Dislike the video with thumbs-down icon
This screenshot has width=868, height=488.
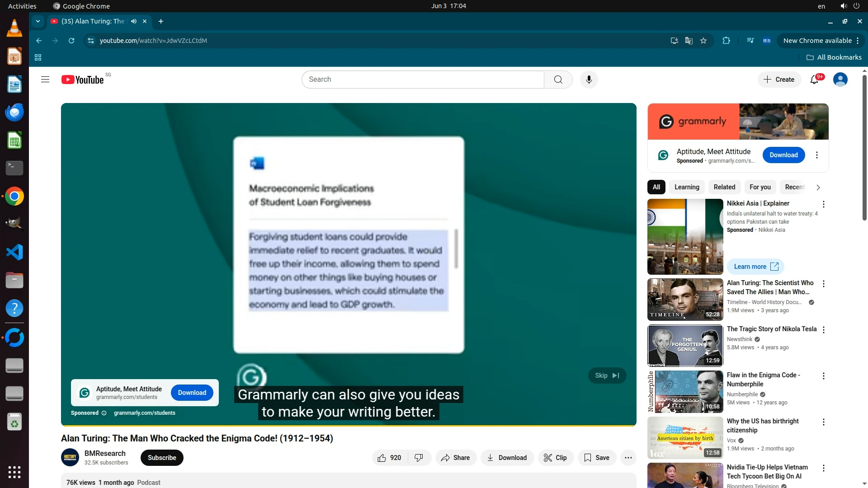click(x=419, y=458)
